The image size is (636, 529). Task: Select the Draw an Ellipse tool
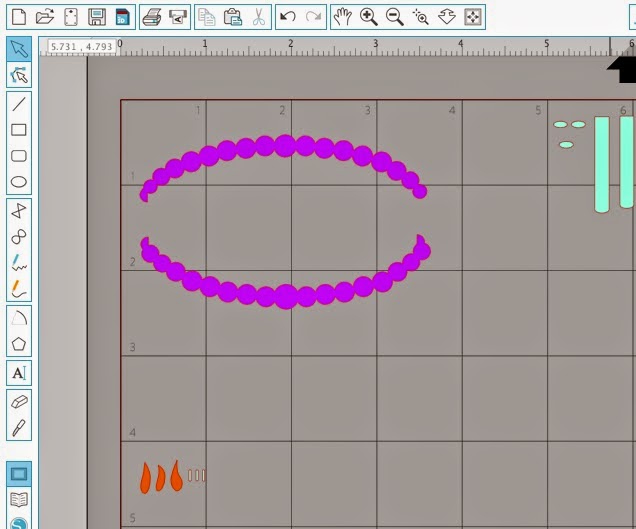point(19,182)
